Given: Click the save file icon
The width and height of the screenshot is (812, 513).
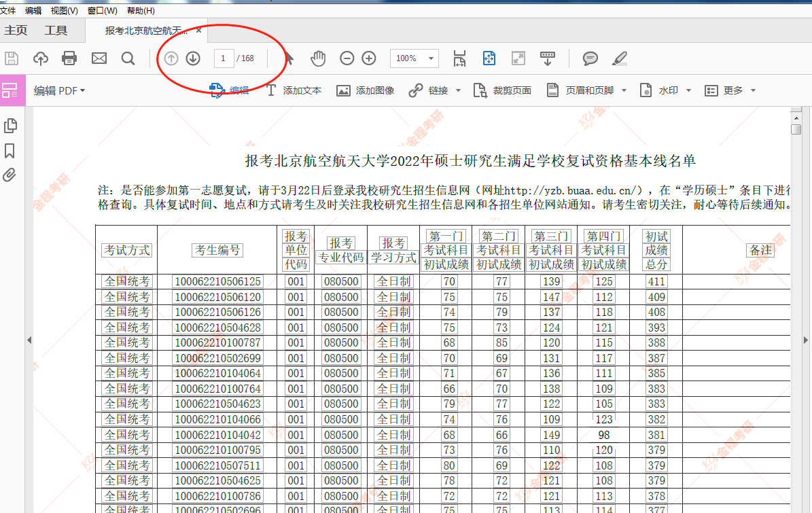Looking at the screenshot, I should point(12,58).
